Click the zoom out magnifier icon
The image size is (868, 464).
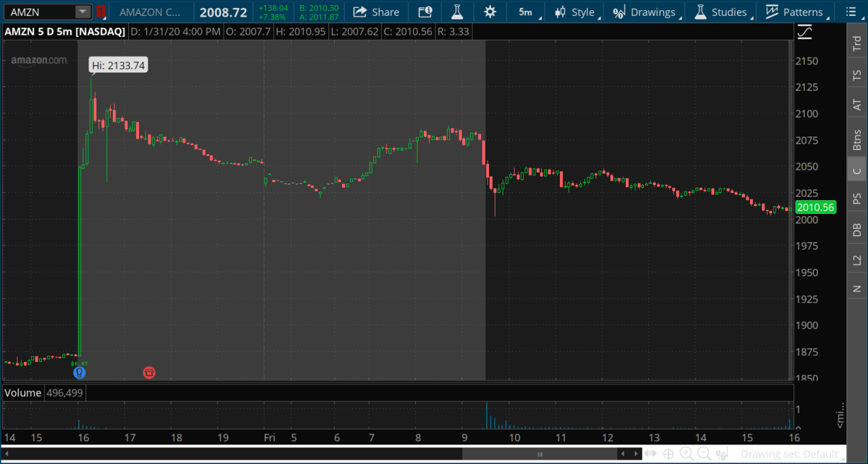[x=703, y=454]
